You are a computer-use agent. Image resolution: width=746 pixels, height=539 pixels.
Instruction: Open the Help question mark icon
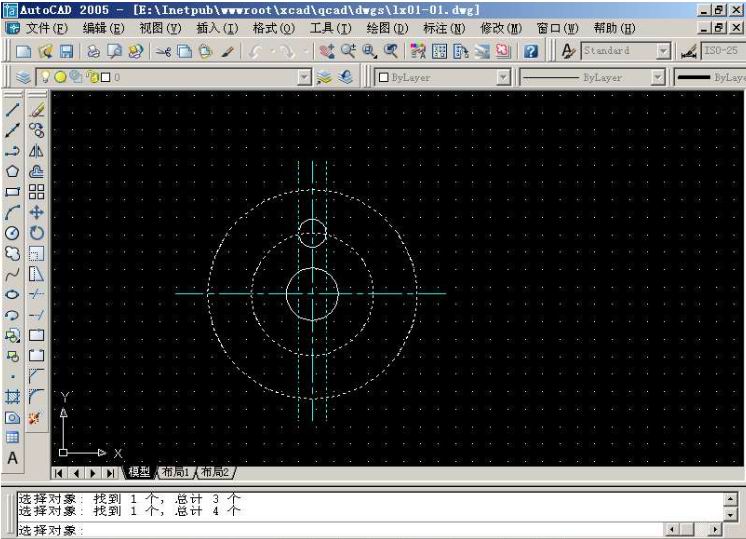click(530, 51)
